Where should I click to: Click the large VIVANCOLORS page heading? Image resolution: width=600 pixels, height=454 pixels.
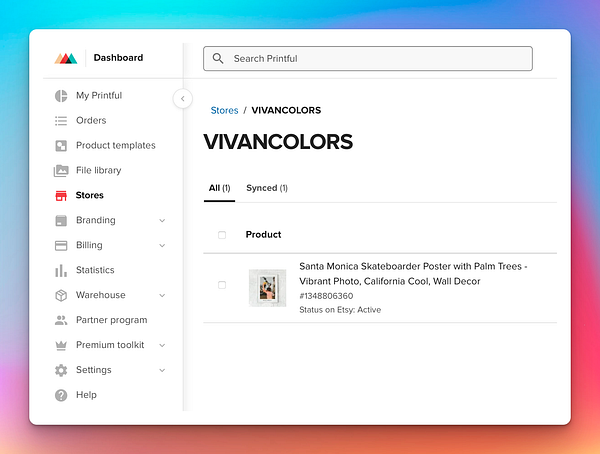(x=278, y=142)
